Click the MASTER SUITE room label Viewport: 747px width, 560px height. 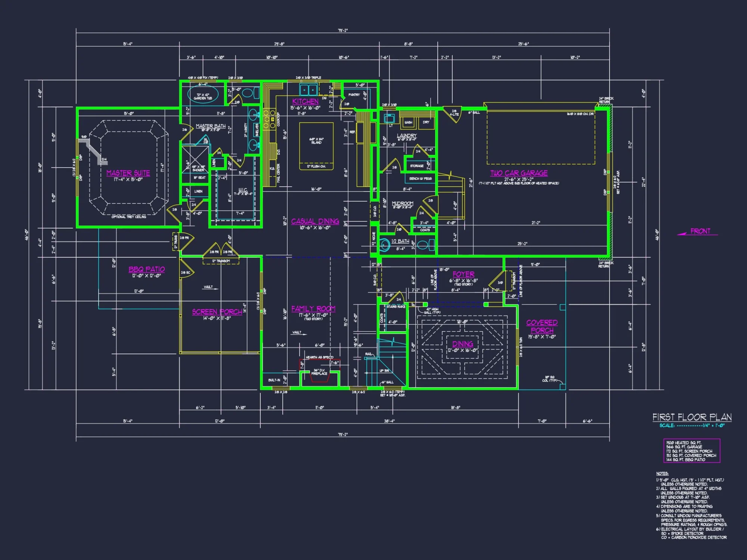tap(128, 173)
